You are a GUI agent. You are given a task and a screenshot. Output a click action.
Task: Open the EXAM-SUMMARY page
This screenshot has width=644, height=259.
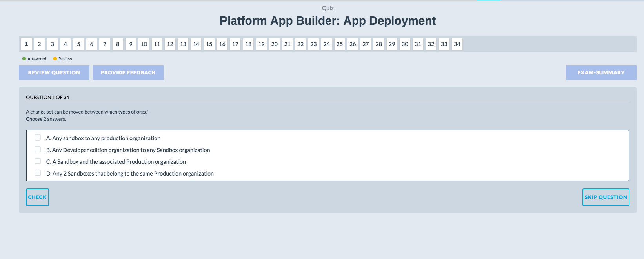coord(601,72)
